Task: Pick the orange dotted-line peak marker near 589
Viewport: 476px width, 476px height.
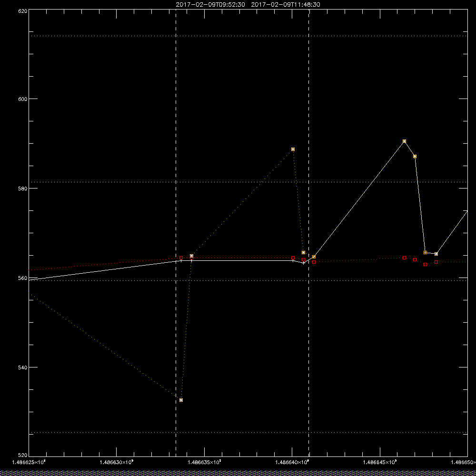Action: [293, 149]
